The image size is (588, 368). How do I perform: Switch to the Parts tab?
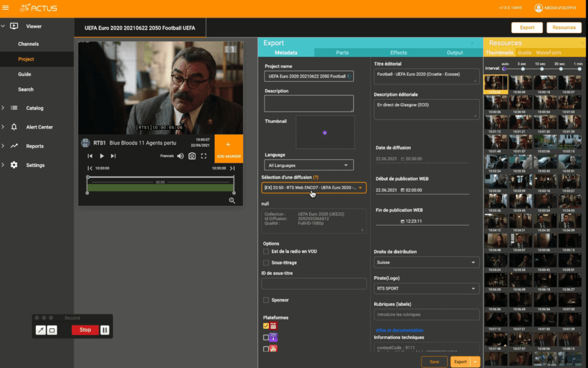pos(342,52)
